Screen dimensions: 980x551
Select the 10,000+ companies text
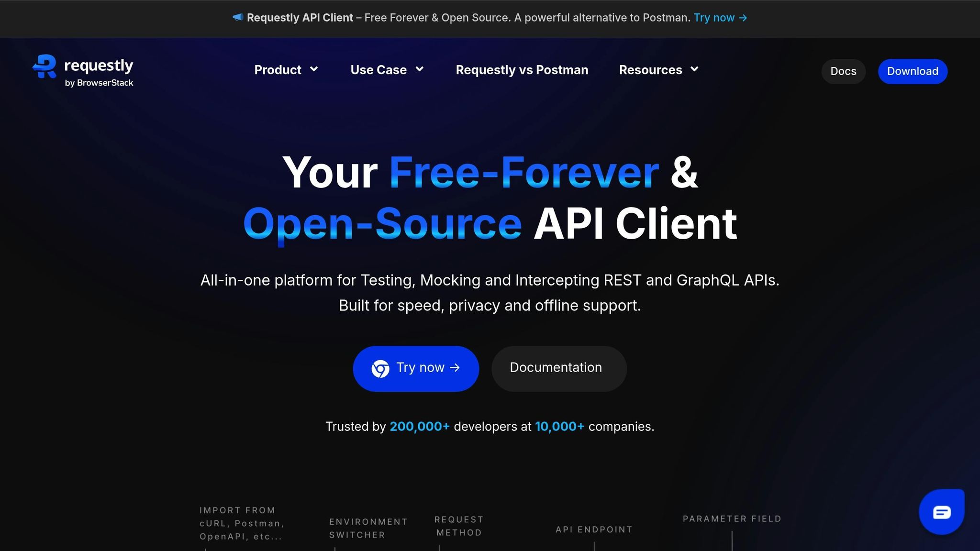pyautogui.click(x=559, y=426)
